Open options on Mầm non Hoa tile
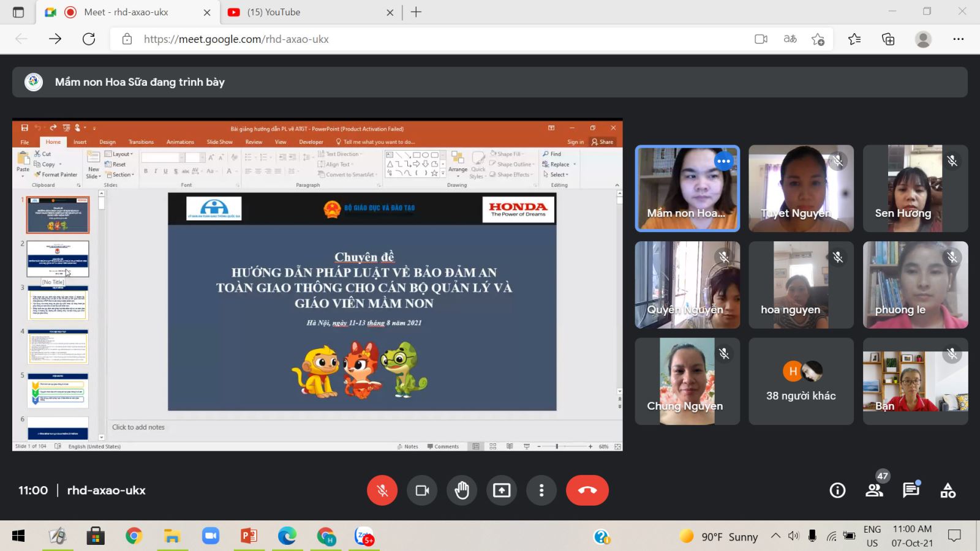 click(x=723, y=162)
